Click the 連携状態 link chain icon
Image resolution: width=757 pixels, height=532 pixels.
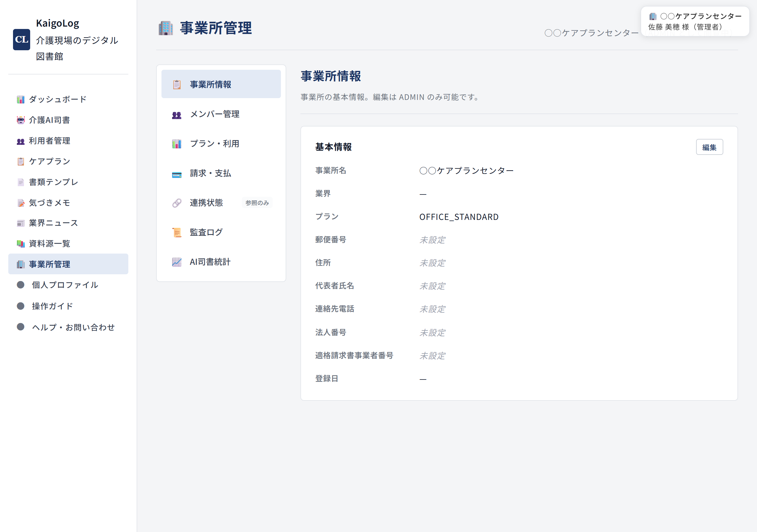point(177,203)
